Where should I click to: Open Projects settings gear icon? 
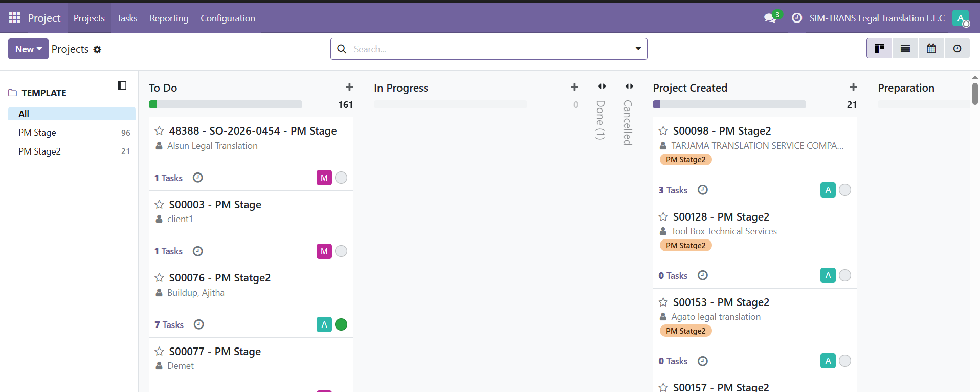(97, 49)
